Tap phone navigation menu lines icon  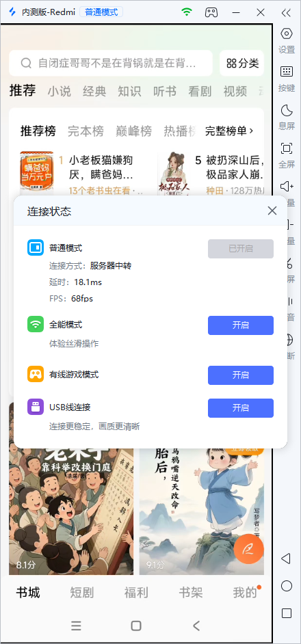tap(76, 626)
